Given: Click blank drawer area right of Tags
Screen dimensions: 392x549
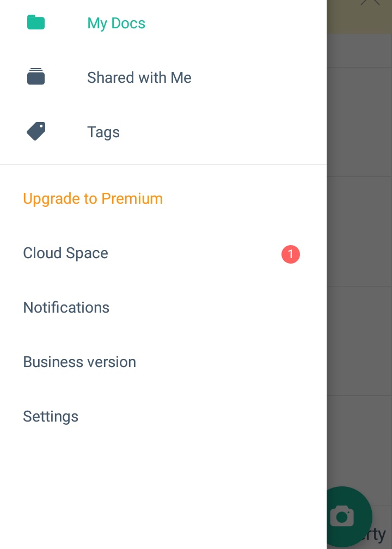Looking at the screenshot, I should [229, 132].
